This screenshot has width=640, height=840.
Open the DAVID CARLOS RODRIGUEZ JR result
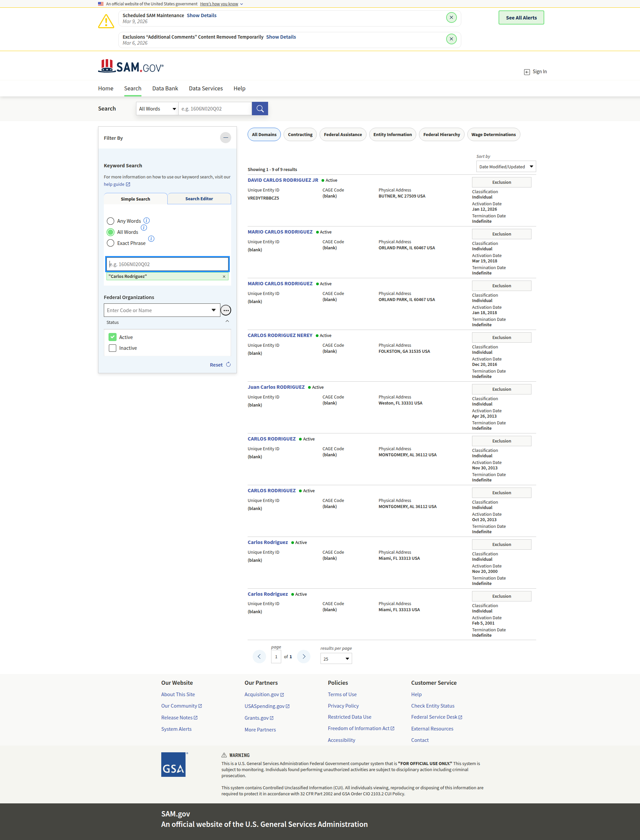(x=283, y=180)
